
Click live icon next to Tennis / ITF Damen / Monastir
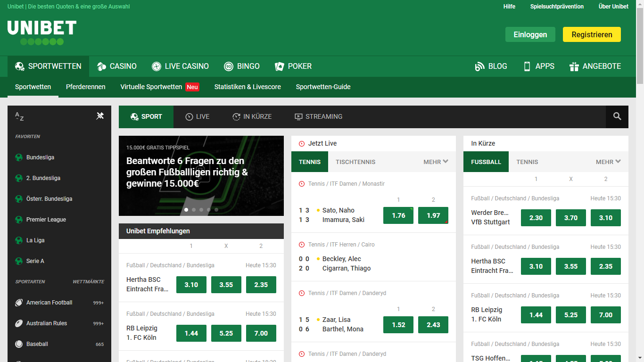click(x=302, y=184)
